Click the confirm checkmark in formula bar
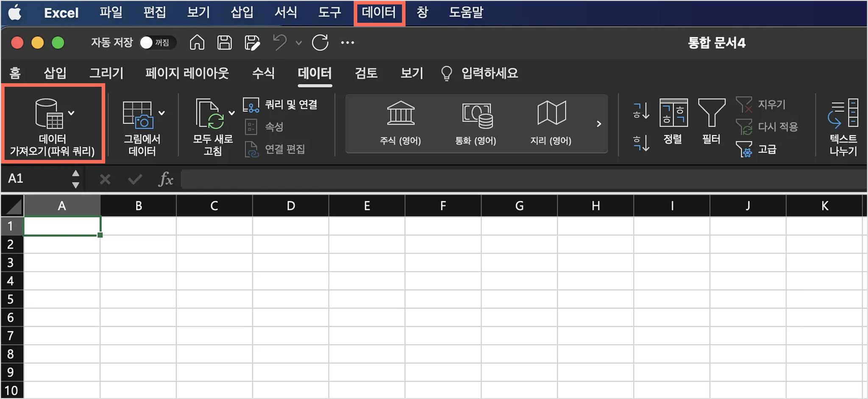868x399 pixels. tap(135, 180)
